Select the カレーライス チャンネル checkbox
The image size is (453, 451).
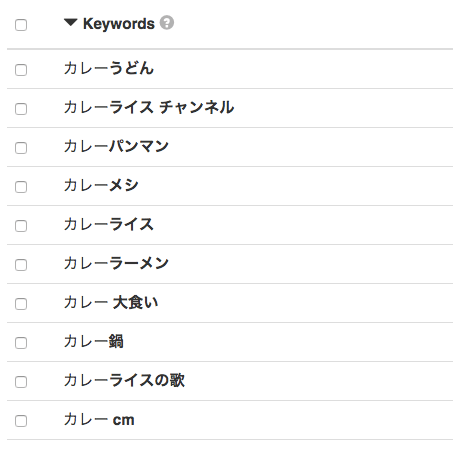21,109
